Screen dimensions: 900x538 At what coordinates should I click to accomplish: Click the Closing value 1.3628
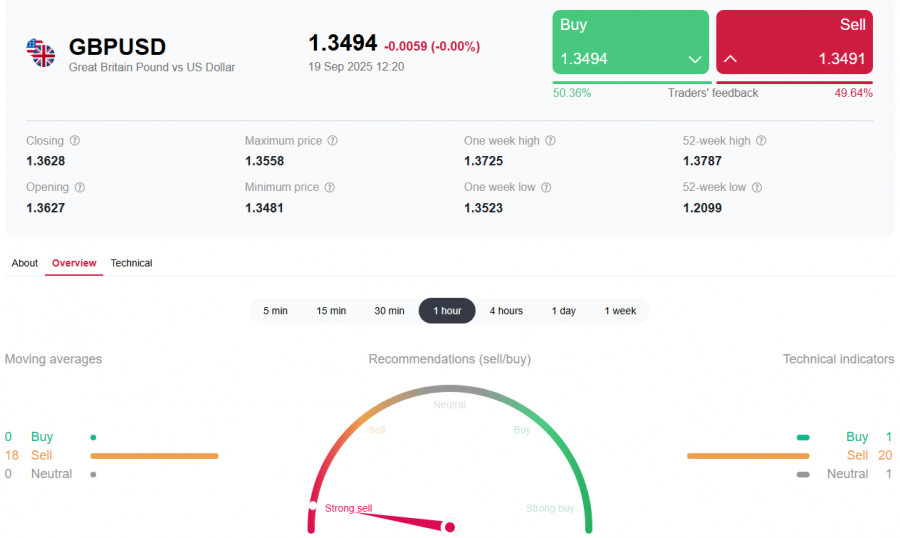45,161
